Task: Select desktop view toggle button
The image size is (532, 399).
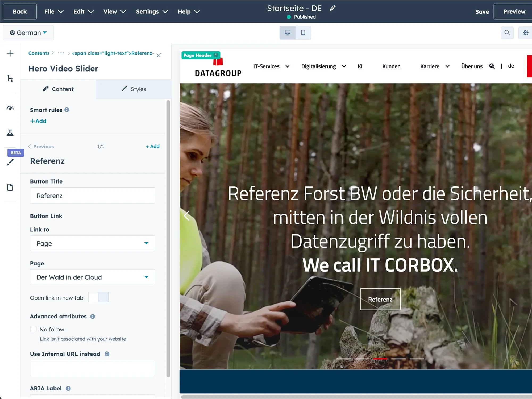Action: [288, 32]
